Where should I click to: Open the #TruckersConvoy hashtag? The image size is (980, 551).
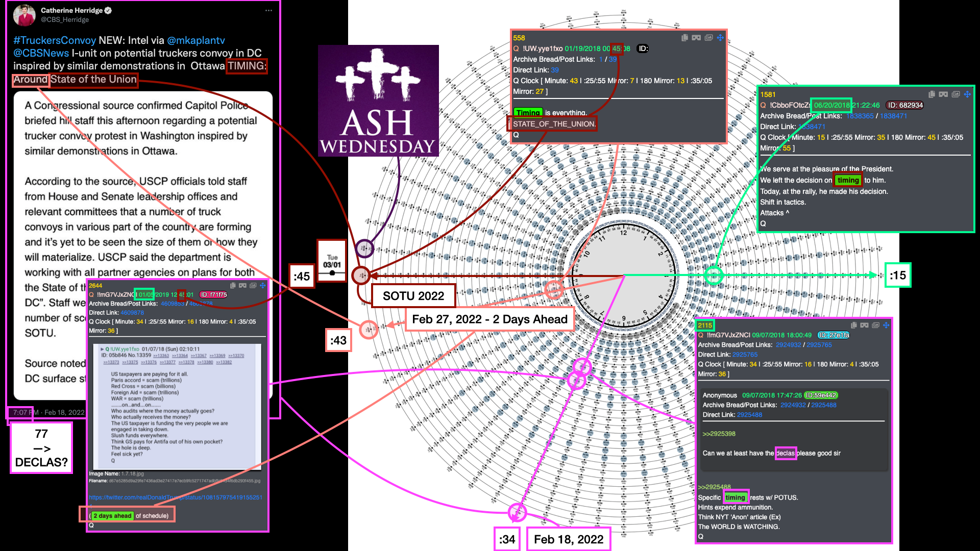(55, 40)
